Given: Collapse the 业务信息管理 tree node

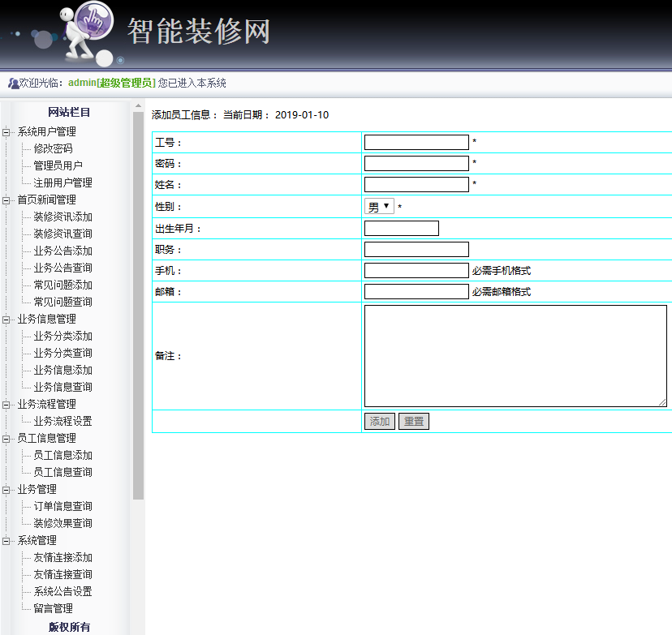Looking at the screenshot, I should point(6,320).
